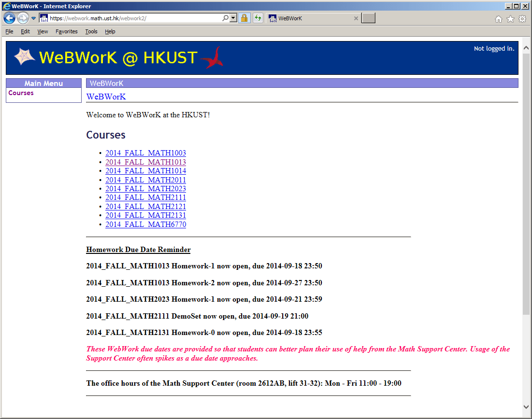Click the search magnifier icon in address bar
The height and width of the screenshot is (419, 532).
click(225, 18)
